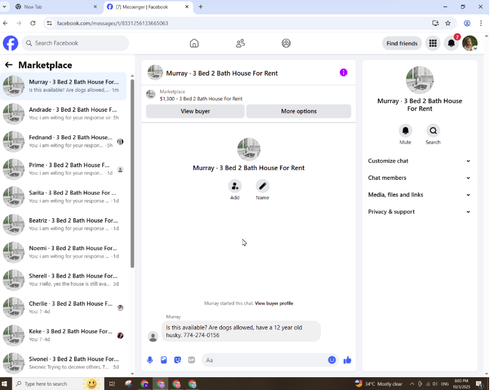Open the Windows Start button
Image resolution: width=500 pixels, height=390 pixels.
tap(5, 384)
